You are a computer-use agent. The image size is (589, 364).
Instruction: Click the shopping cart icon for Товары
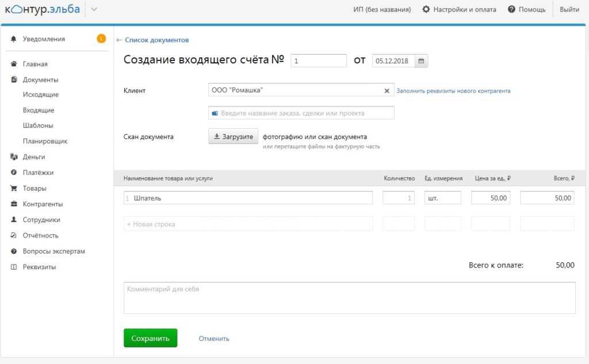point(14,188)
